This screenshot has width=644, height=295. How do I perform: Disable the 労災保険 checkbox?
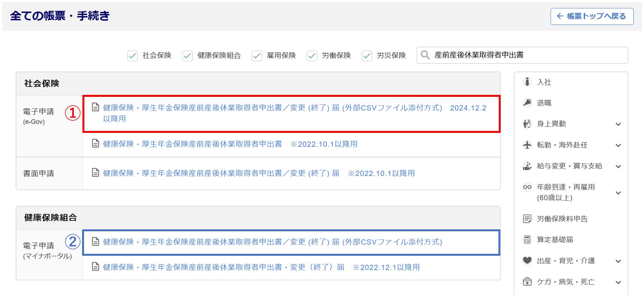(367, 56)
